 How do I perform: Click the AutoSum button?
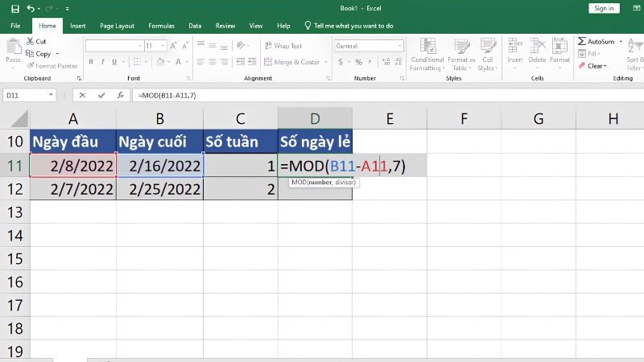click(596, 42)
